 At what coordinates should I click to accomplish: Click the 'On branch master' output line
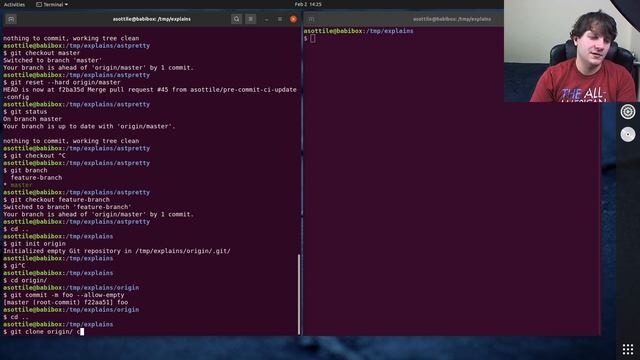(x=33, y=119)
